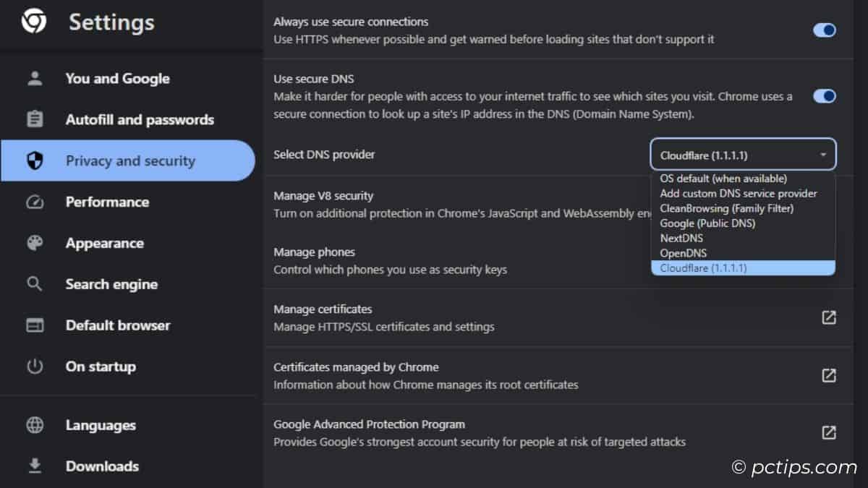The height and width of the screenshot is (488, 868).
Task: Toggle Always use secure connections switch
Action: [x=824, y=30]
